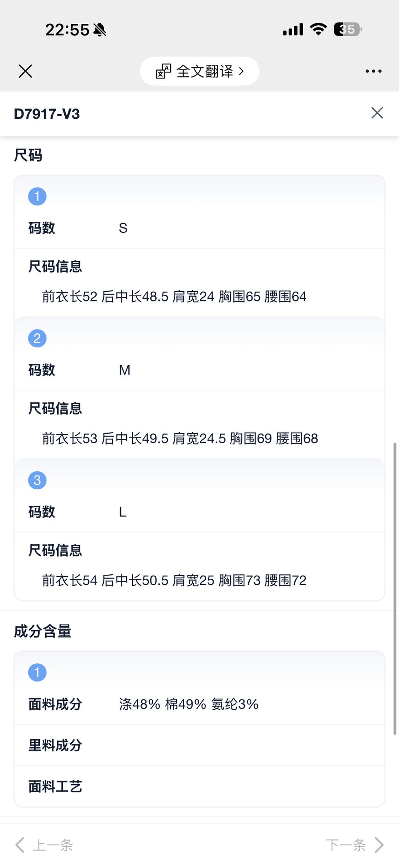
Task: Tap the left chevron arrow at bottom
Action: click(x=20, y=845)
